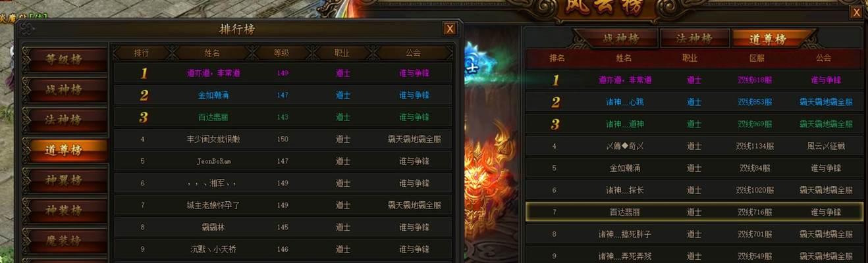
Task: Select the JeonBoRam row in 排行榜
Action: (283, 161)
